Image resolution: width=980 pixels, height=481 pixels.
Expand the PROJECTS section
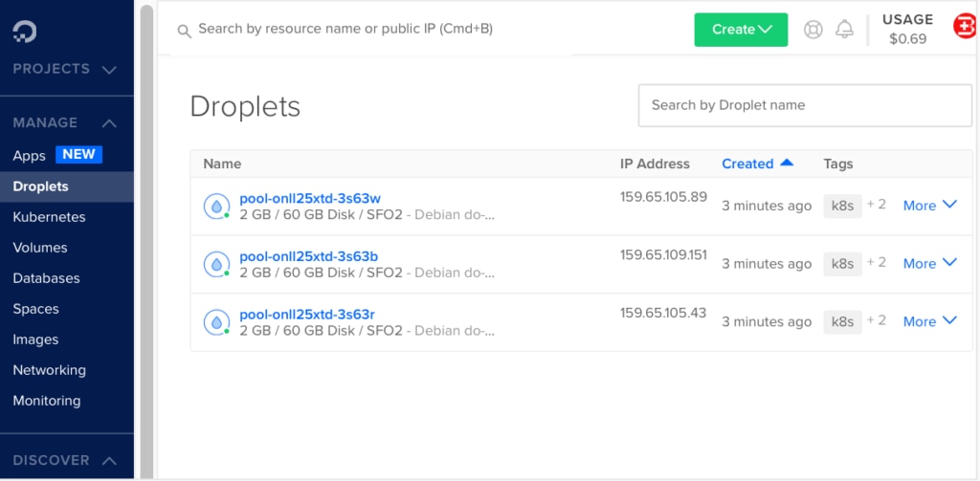point(65,69)
